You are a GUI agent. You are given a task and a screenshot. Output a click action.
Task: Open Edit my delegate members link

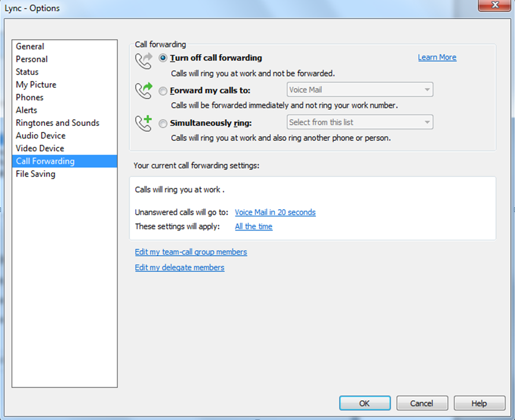(179, 268)
